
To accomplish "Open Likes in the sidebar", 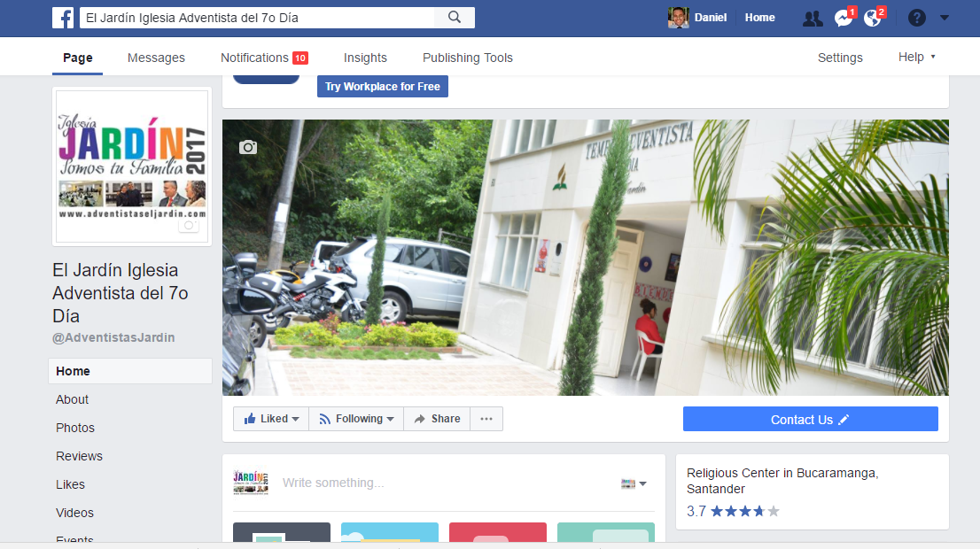I will coord(70,484).
